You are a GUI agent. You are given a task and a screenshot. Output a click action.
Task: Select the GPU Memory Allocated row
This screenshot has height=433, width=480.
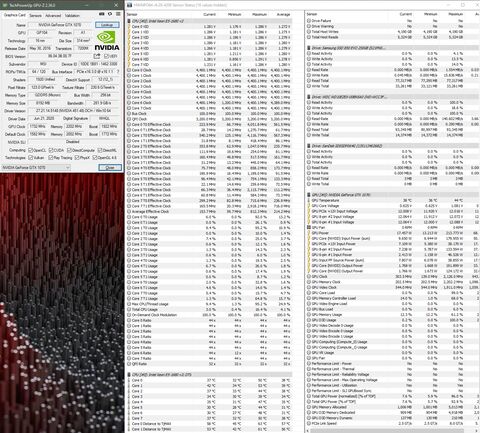point(393,407)
